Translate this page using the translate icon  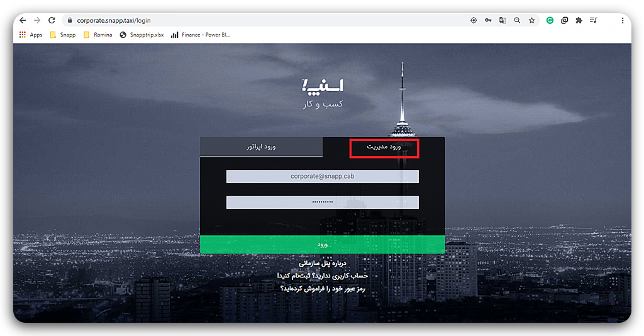502,20
